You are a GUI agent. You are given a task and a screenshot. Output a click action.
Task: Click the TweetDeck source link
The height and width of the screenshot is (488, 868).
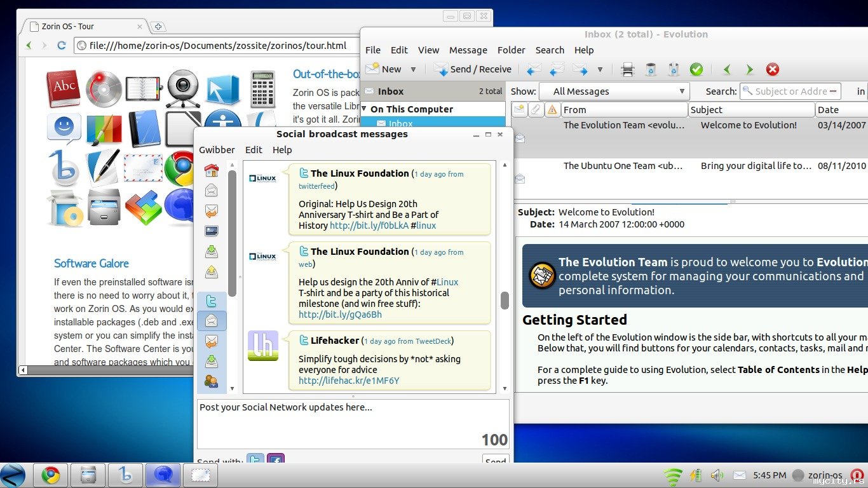(433, 341)
